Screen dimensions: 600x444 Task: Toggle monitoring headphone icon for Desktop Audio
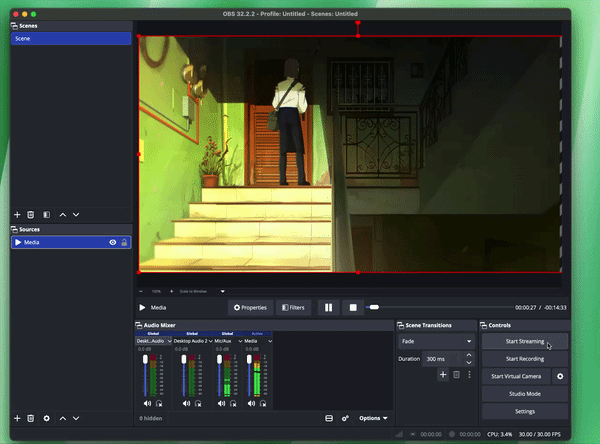coord(159,403)
